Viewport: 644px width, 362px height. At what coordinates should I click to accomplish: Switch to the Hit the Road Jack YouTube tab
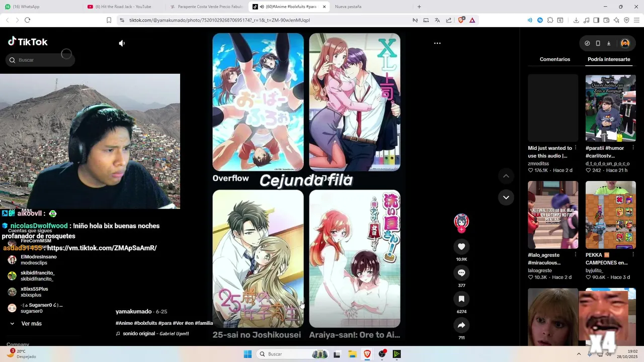coord(123,7)
